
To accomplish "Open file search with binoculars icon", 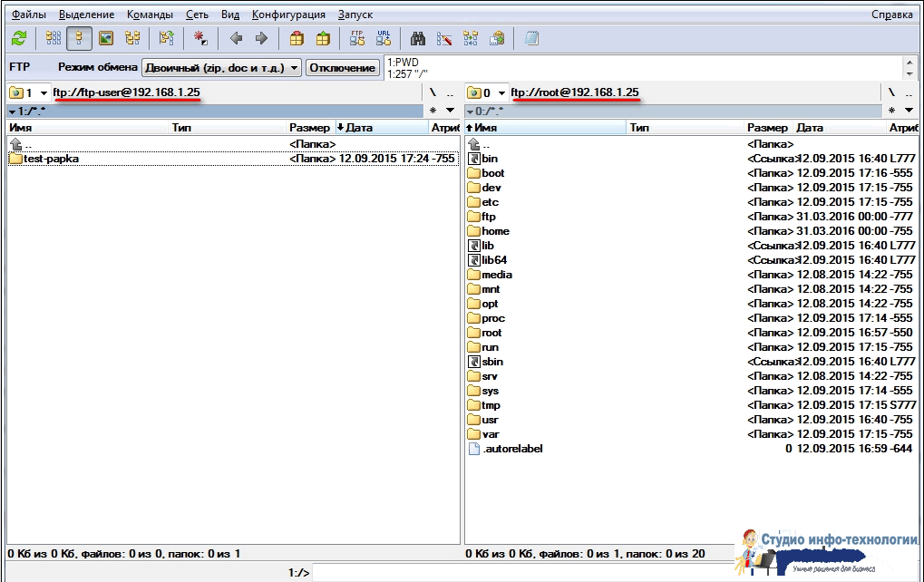I will pyautogui.click(x=418, y=38).
